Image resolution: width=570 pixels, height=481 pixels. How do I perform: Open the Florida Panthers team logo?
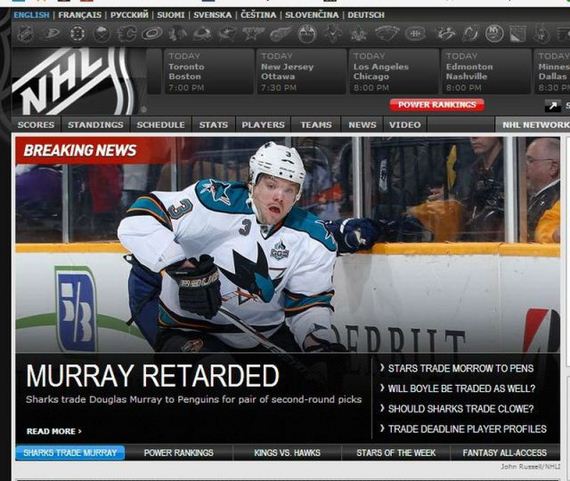334,34
